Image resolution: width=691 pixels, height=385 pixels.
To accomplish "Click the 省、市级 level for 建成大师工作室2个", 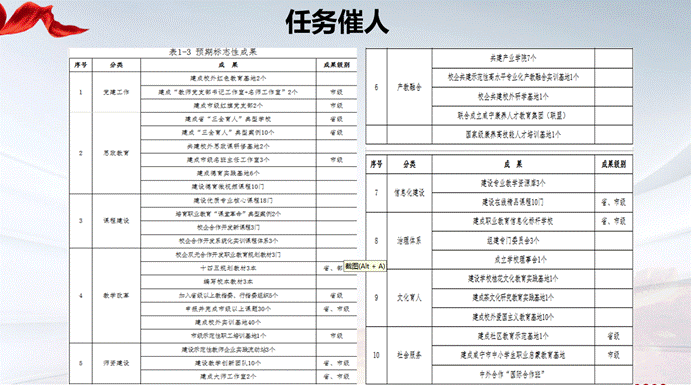I will click(x=336, y=377).
